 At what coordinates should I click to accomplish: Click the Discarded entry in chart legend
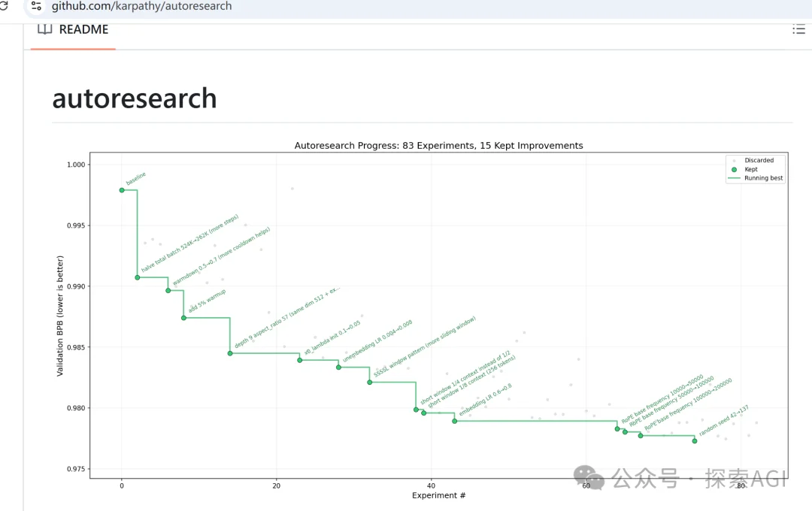(x=759, y=160)
